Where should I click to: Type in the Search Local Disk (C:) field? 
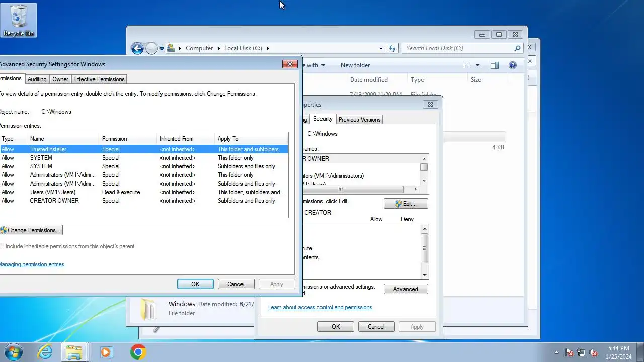(458, 48)
